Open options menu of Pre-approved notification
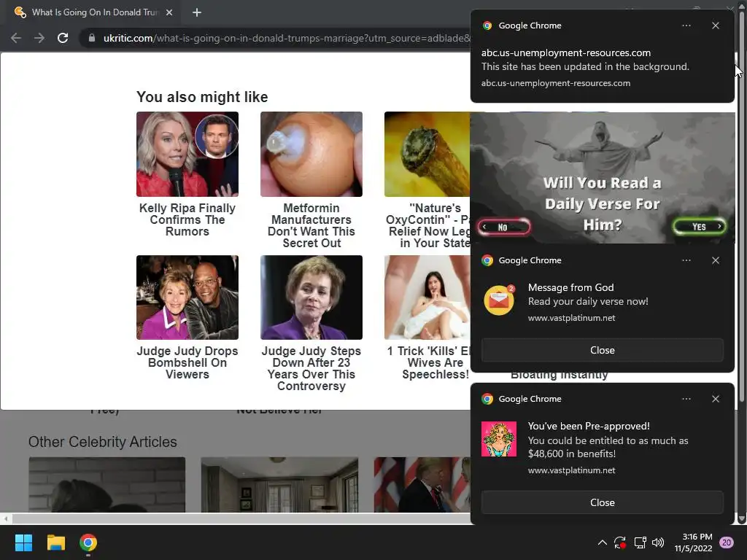Screen dimensions: 747x560 pos(686,399)
